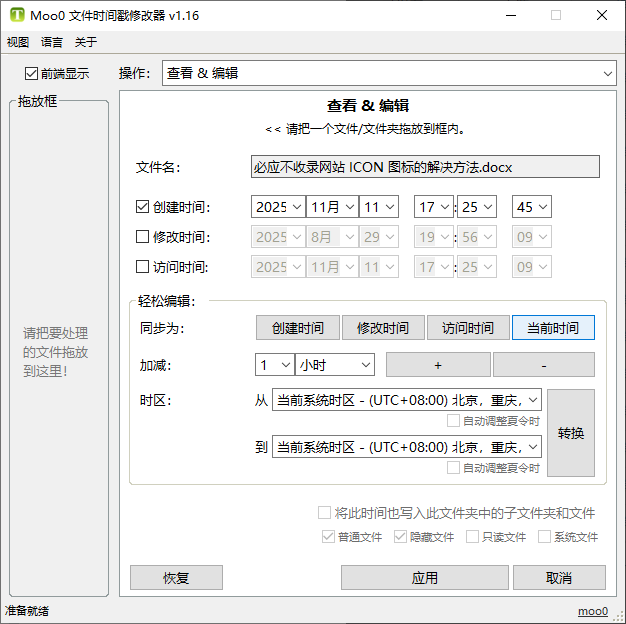
Task: Minimize the Moo0 window
Action: click(511, 15)
